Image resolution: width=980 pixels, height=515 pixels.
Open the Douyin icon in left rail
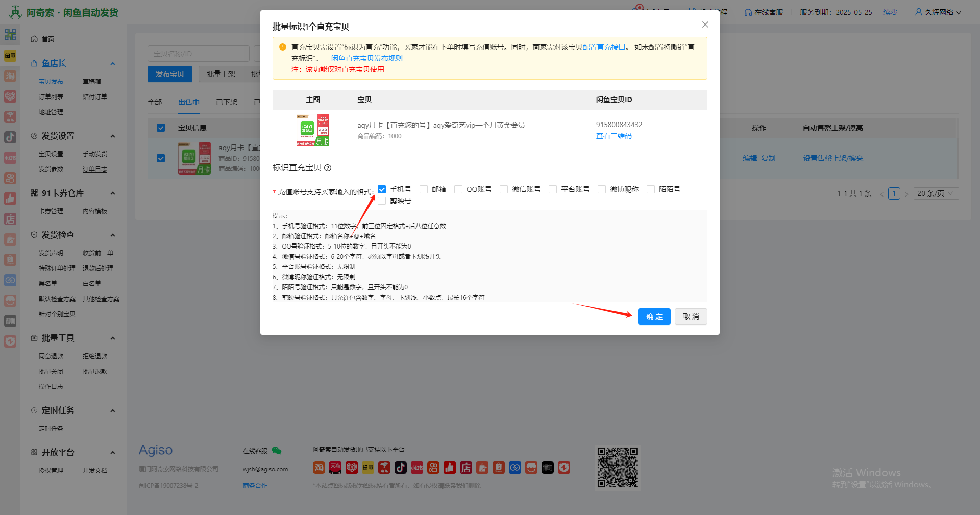(10, 137)
